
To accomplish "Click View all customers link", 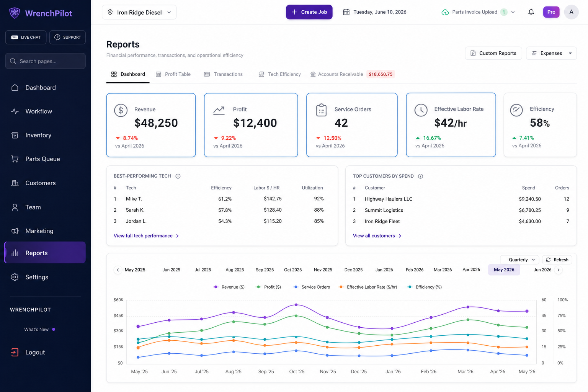I will [x=377, y=236].
